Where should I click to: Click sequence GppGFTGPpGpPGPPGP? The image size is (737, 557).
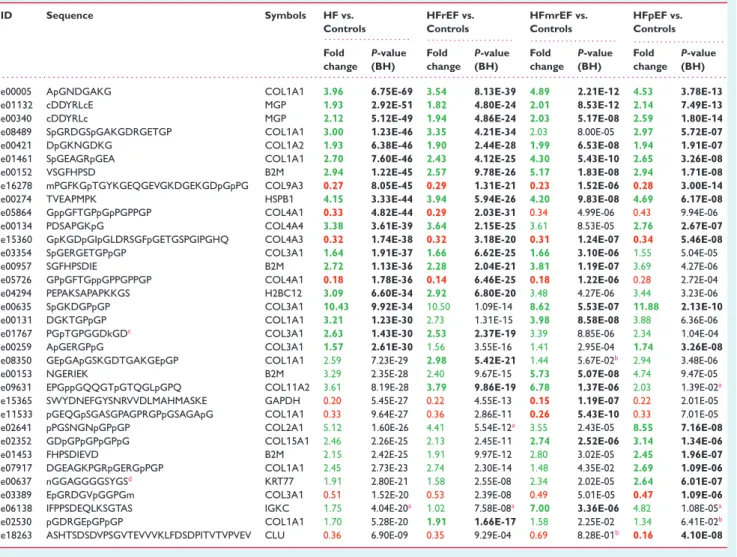99,213
